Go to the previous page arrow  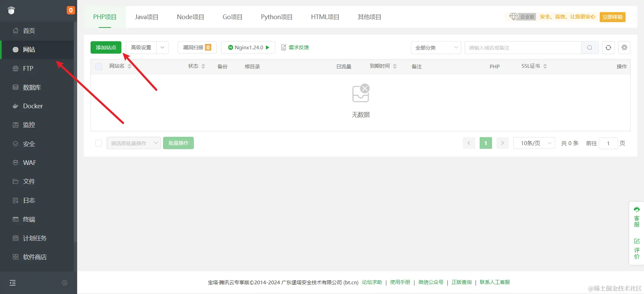[469, 143]
